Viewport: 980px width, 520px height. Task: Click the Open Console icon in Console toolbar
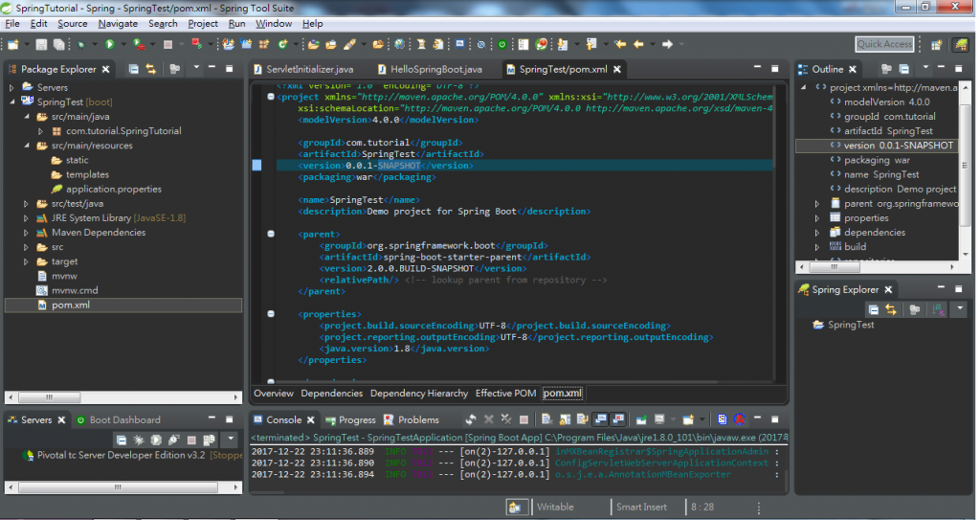[x=688, y=419]
